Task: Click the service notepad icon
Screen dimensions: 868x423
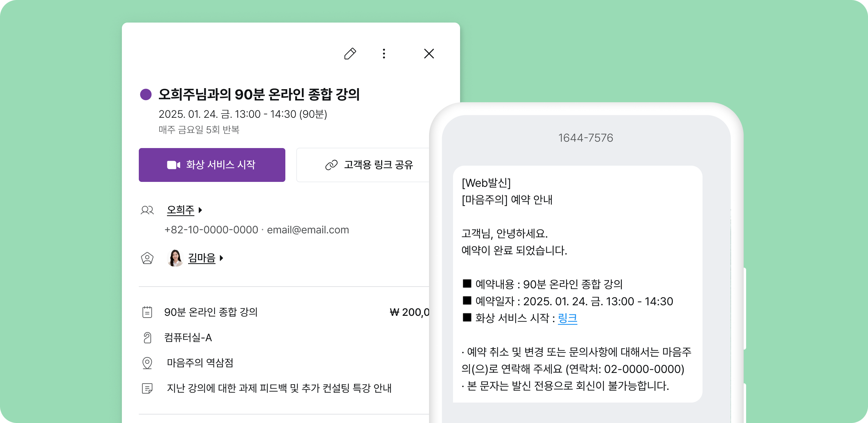Action: pyautogui.click(x=147, y=312)
